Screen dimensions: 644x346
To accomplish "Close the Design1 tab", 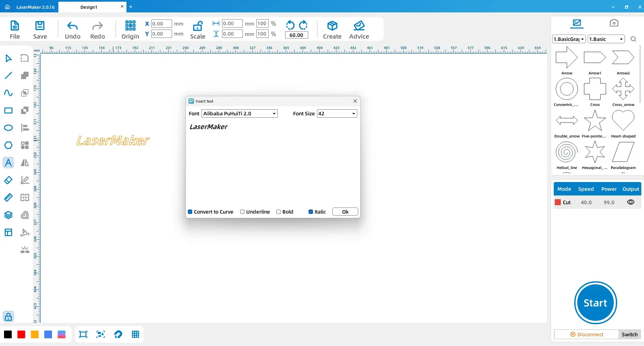I will [x=122, y=6].
